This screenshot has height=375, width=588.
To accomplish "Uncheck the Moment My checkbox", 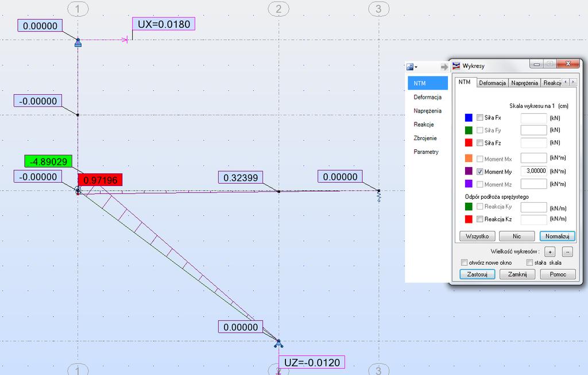I will coord(479,171).
